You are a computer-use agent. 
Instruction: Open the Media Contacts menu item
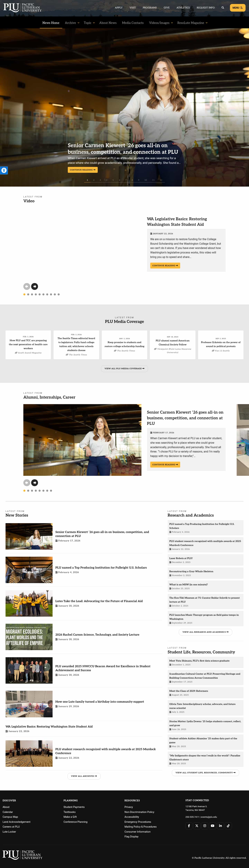coord(133,23)
